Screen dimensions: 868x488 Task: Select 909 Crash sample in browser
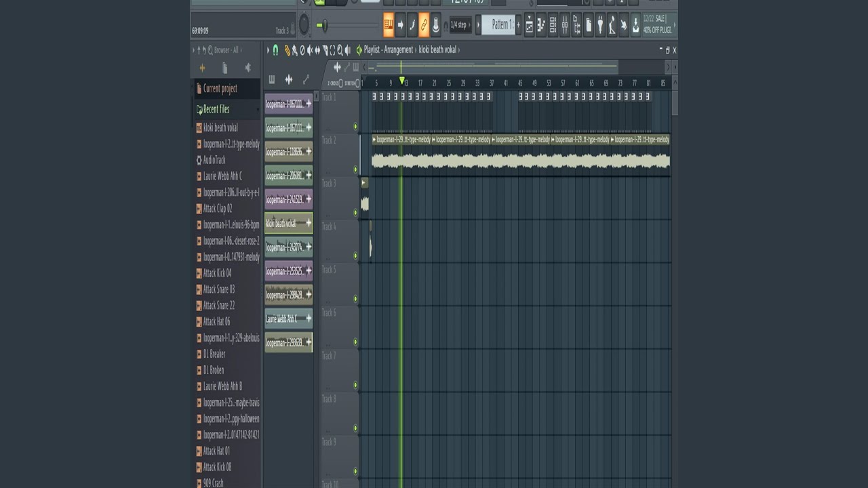tap(213, 483)
